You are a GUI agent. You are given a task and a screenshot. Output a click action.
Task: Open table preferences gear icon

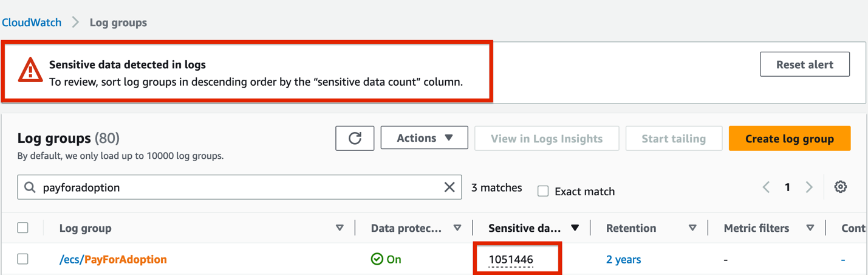point(841,187)
